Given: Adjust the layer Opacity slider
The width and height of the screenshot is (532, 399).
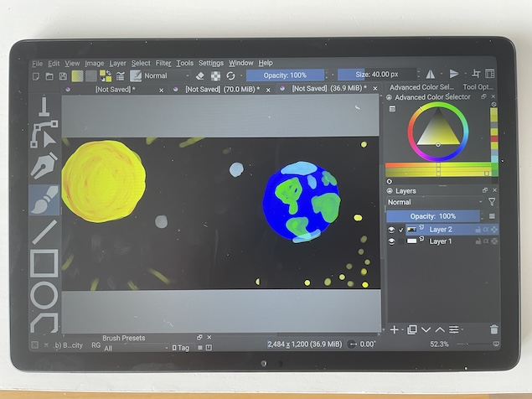Looking at the screenshot, I should pyautogui.click(x=433, y=216).
